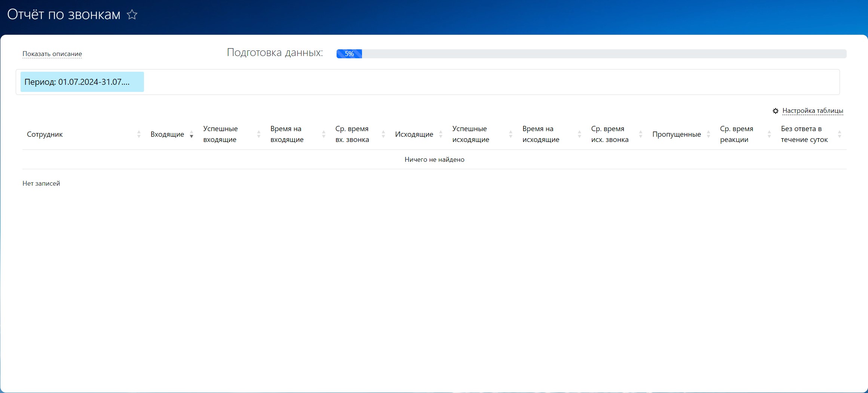
Task: Select the Пропущенные column header
Action: click(x=676, y=134)
